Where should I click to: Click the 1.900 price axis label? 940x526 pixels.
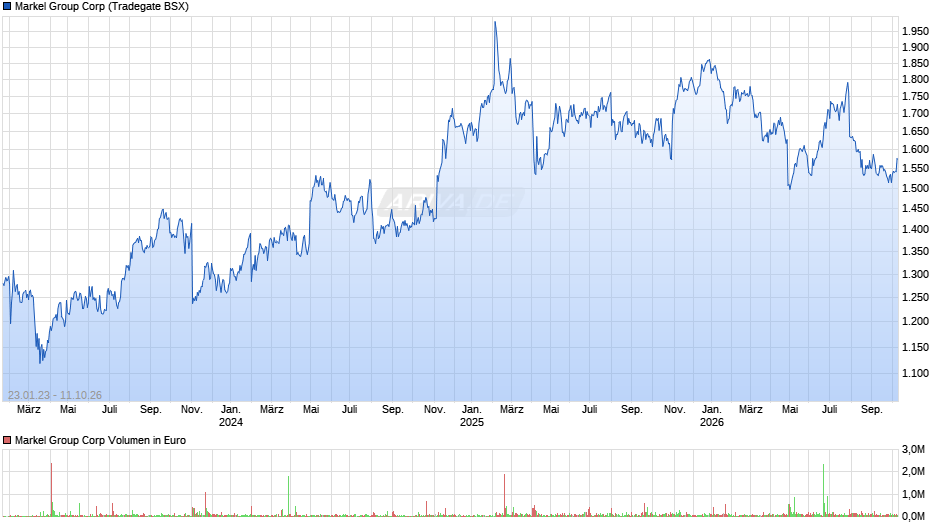tap(915, 47)
